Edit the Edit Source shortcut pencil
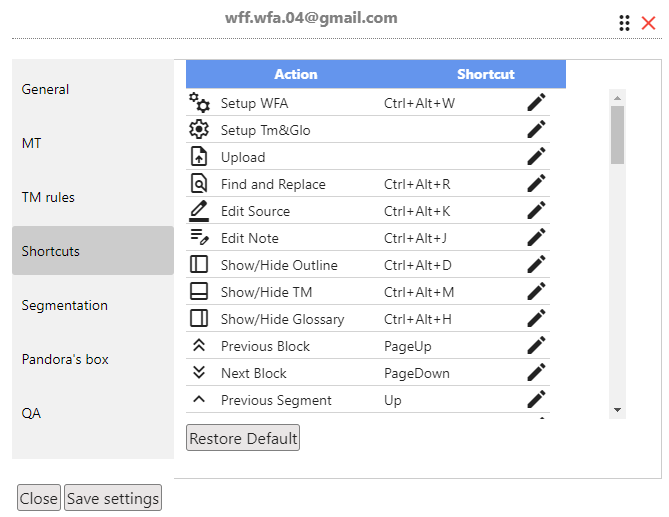Viewport: 669px width, 517px height. 536,210
